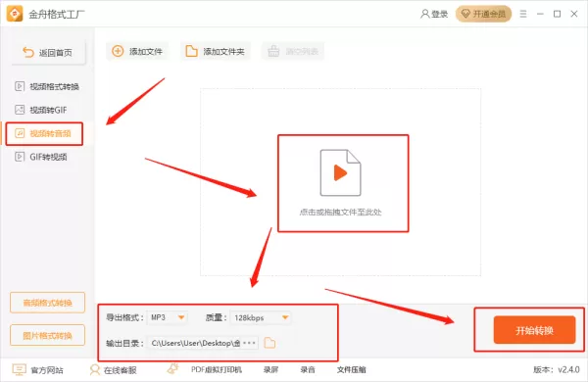This screenshot has width=588, height=382.
Task: Open the 文件压缩 link
Action: click(x=352, y=370)
